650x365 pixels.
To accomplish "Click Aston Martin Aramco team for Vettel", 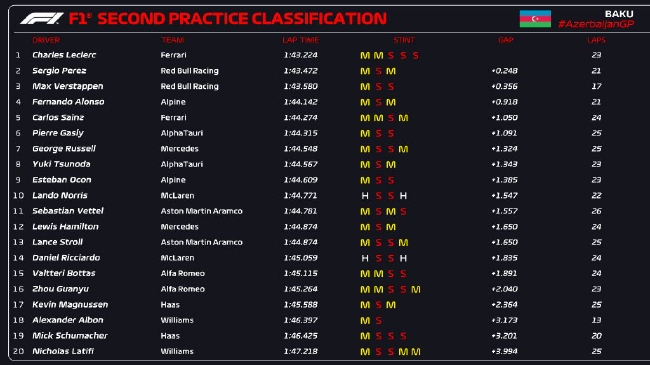I will click(201, 211).
